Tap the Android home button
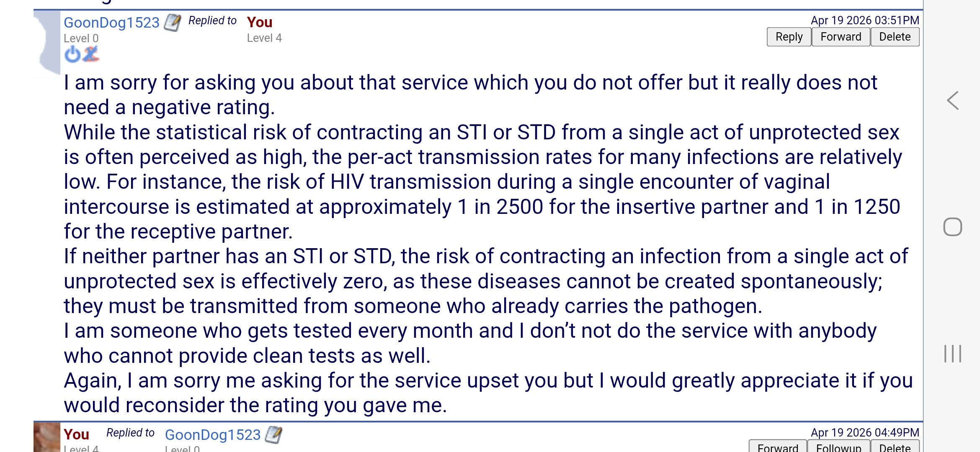Viewport: 980px width, 452px height. [x=952, y=227]
